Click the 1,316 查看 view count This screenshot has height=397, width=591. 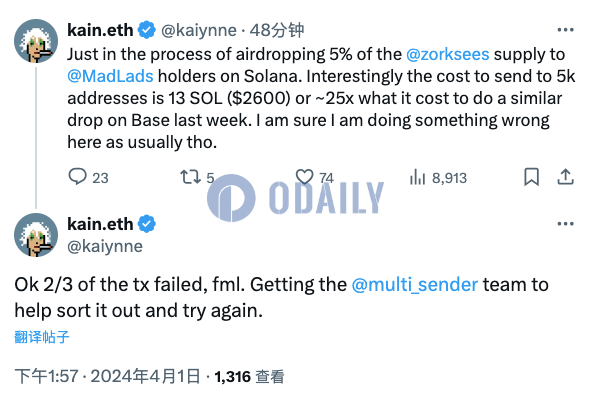tap(249, 376)
